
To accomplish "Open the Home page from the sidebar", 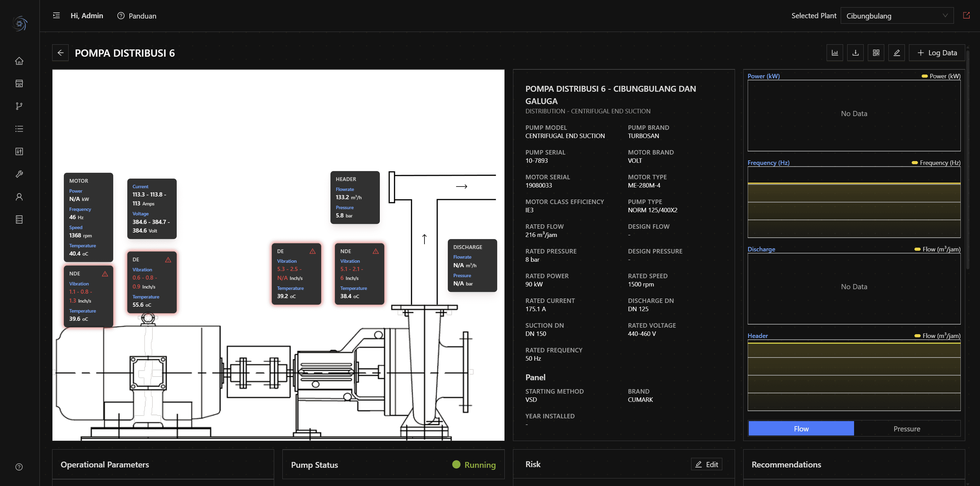I will pos(19,61).
